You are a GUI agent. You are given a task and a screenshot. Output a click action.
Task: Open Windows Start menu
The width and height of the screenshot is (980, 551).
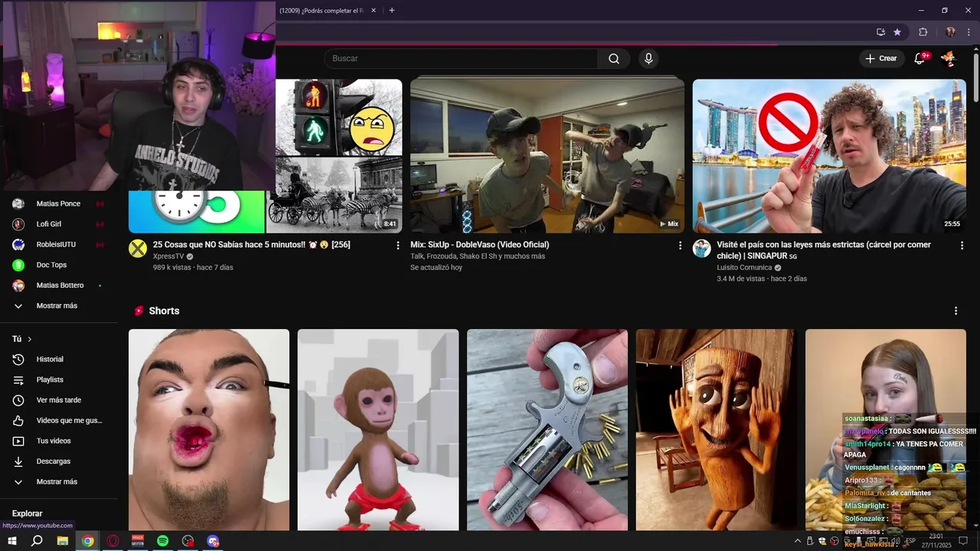(11, 541)
